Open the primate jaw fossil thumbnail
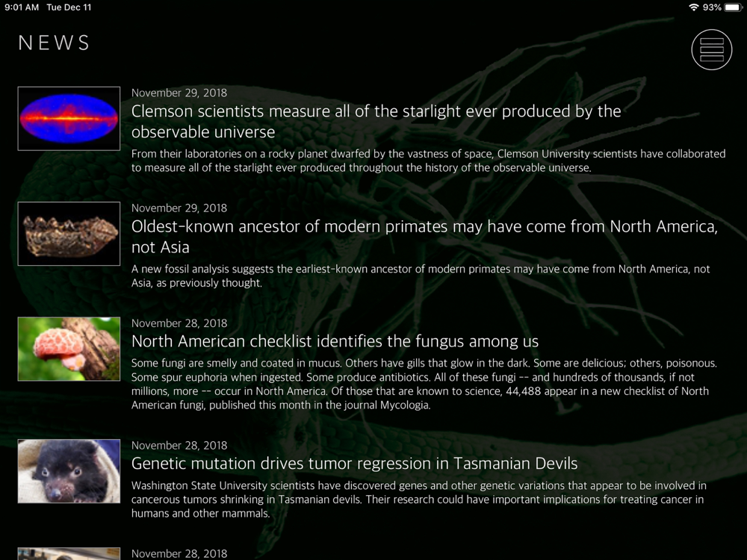The image size is (747, 560). tap(69, 234)
